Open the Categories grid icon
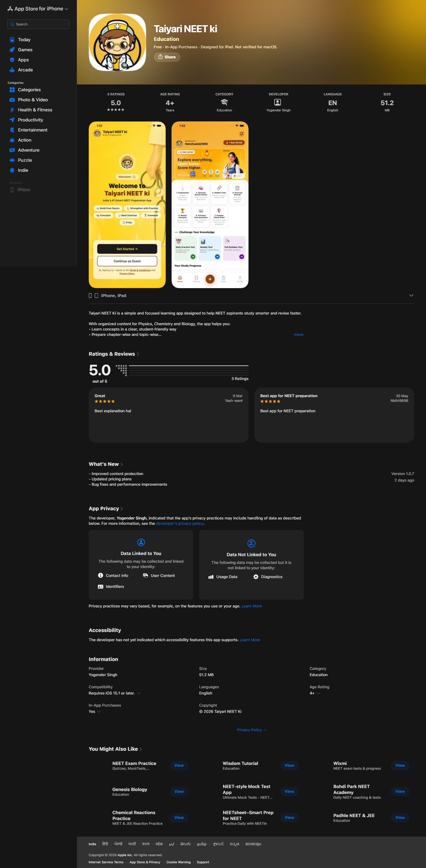 tap(12, 90)
